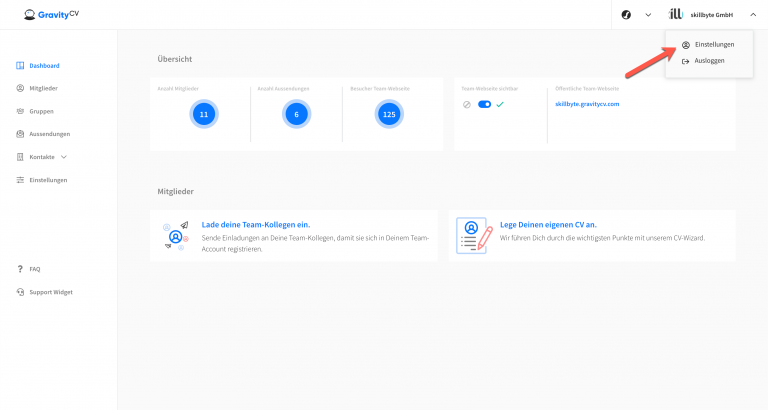Click the FAQ question mark icon

click(20, 269)
